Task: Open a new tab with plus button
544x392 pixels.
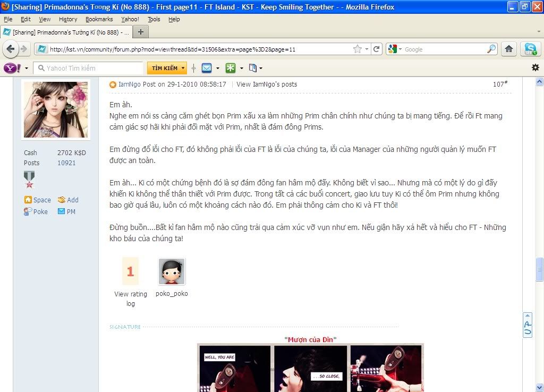Action: click(140, 32)
